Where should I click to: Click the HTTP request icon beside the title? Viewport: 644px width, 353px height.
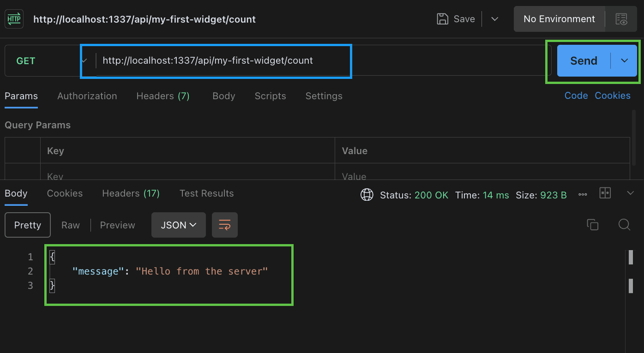14,19
